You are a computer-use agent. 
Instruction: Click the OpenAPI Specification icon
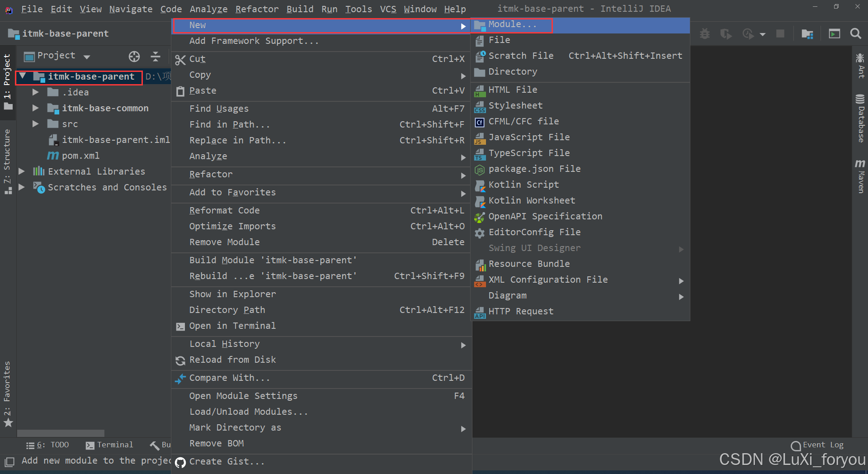tap(480, 217)
